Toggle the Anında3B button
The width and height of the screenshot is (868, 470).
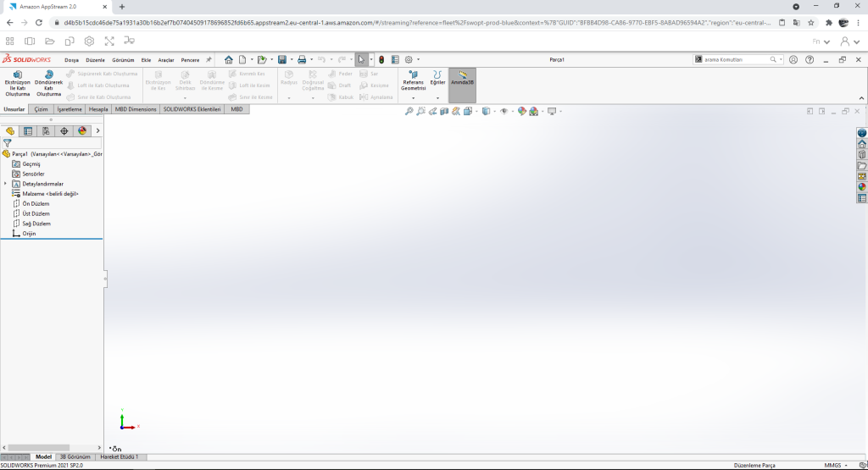[x=462, y=84]
